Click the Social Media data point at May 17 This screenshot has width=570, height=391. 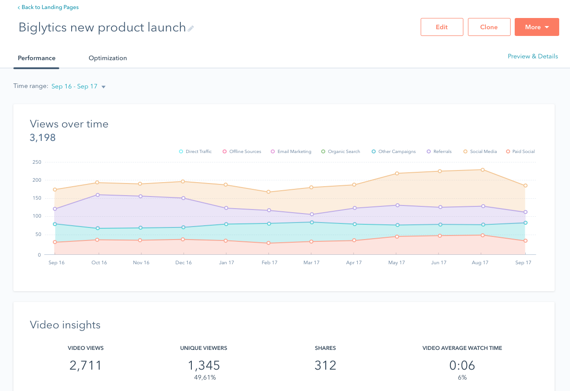397,174
